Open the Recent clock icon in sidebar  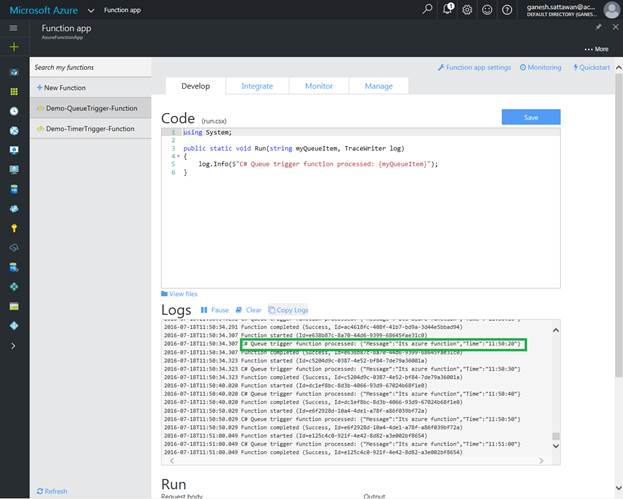[13, 110]
